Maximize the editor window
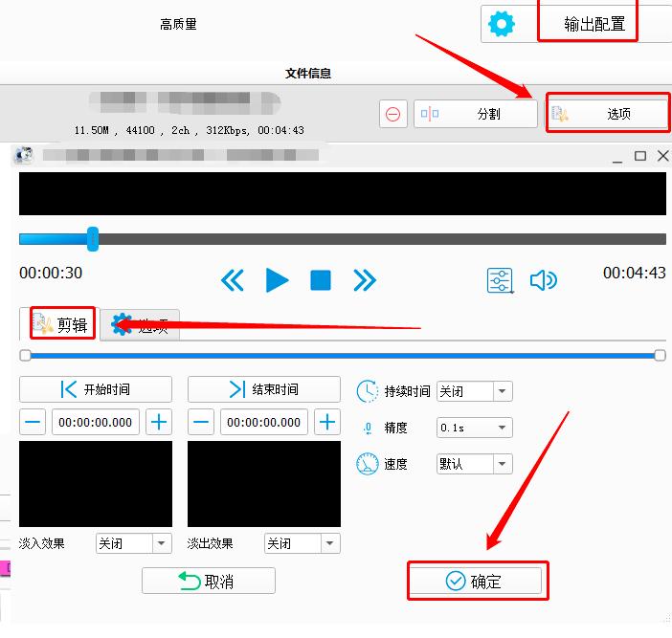This screenshot has height=638, width=672. pyautogui.click(x=640, y=156)
